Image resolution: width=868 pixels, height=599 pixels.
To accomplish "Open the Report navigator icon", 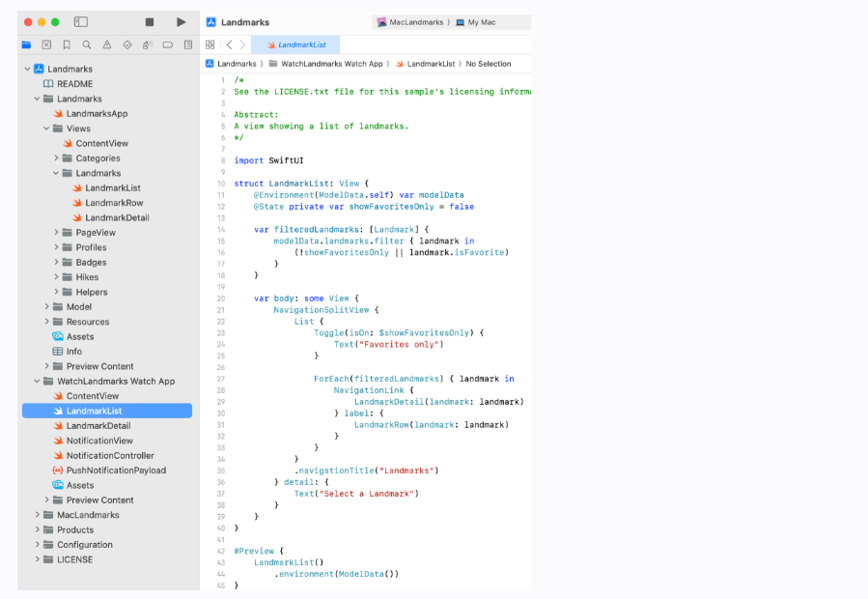I will click(188, 44).
